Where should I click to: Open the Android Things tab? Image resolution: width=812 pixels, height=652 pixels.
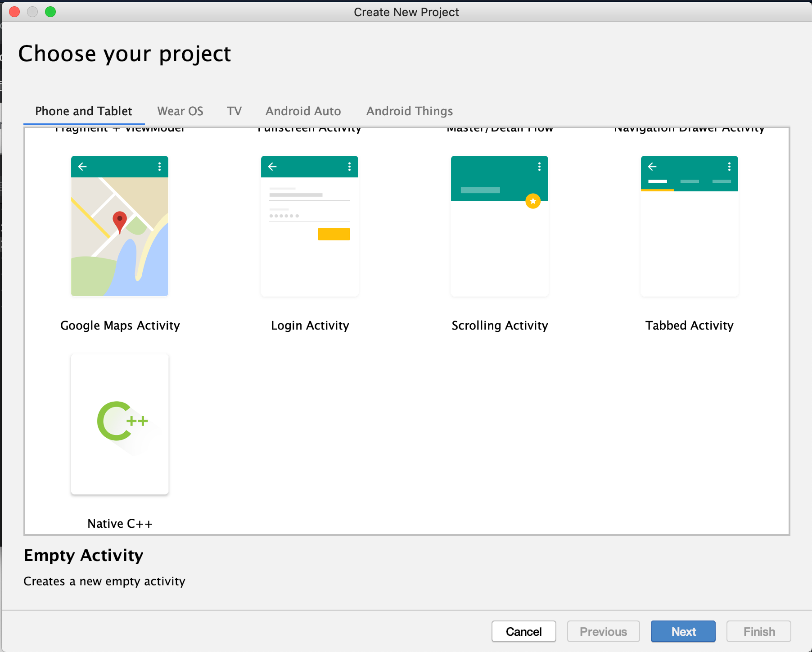coord(409,111)
